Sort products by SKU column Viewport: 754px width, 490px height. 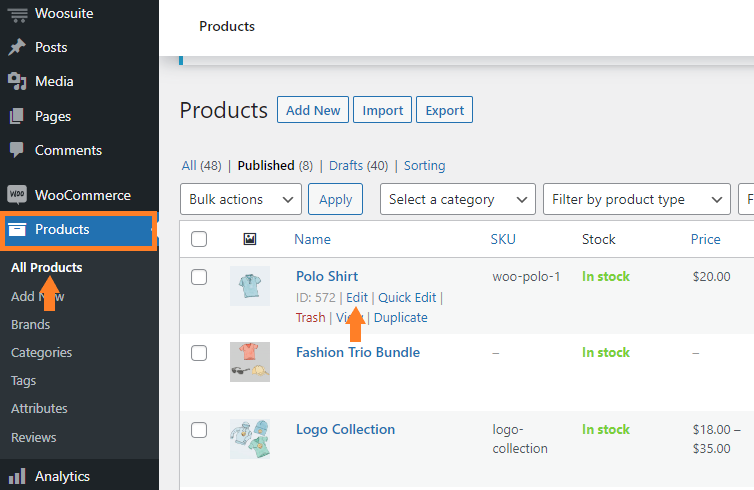[x=503, y=239]
